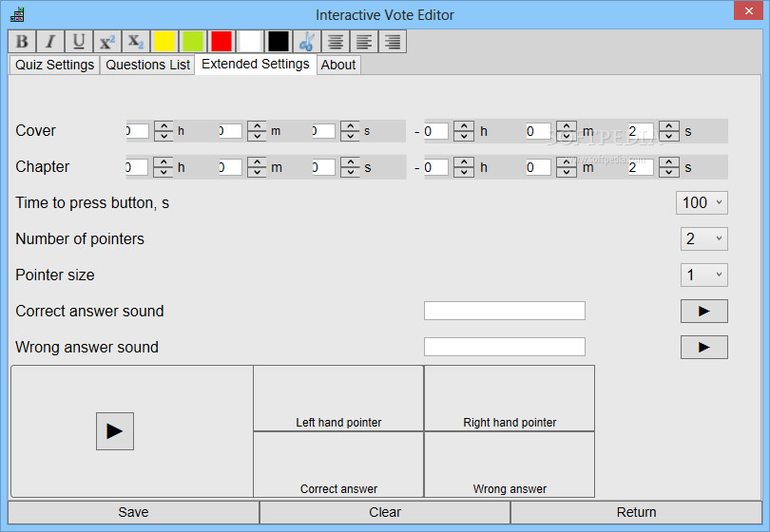Apply superscript formatting
Image resolution: width=770 pixels, height=532 pixels.
pos(107,41)
